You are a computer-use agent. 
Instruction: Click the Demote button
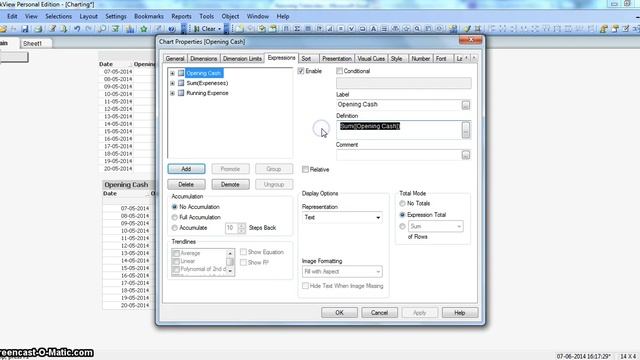[230, 184]
